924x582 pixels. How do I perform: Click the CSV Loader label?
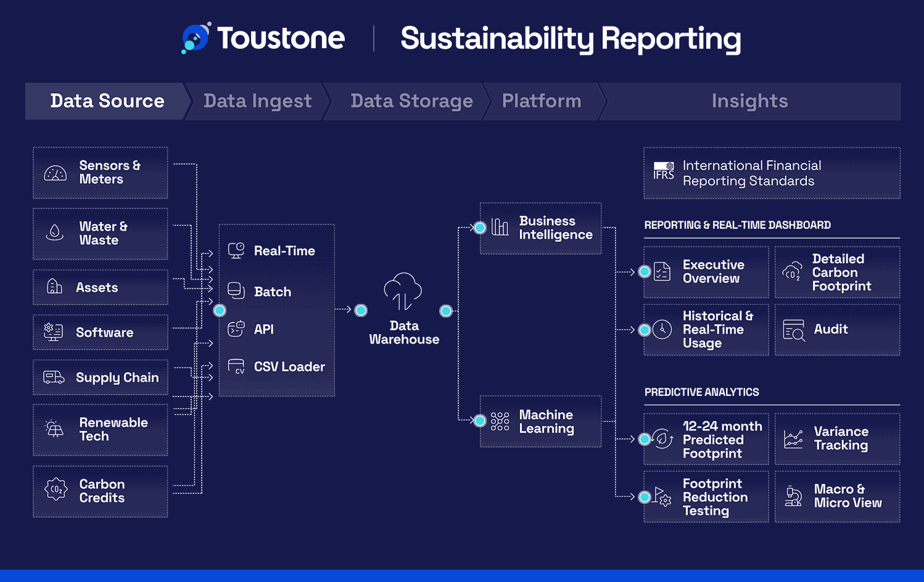tap(289, 367)
